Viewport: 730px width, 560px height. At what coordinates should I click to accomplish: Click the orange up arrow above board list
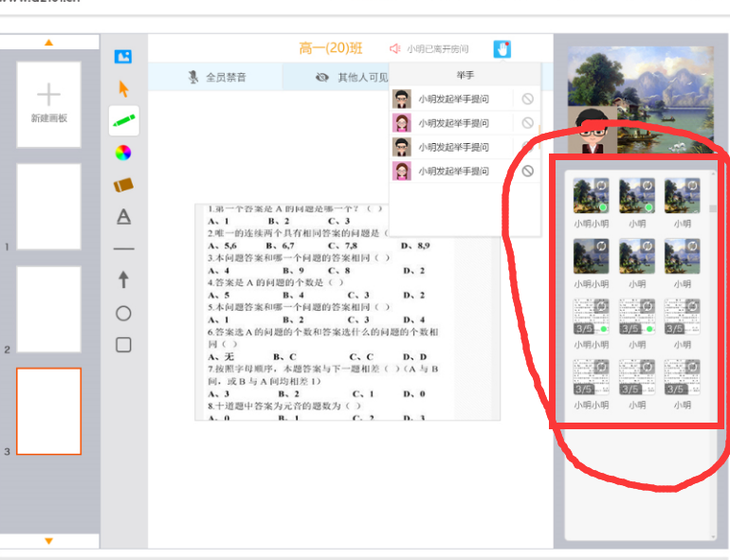tap(48, 43)
